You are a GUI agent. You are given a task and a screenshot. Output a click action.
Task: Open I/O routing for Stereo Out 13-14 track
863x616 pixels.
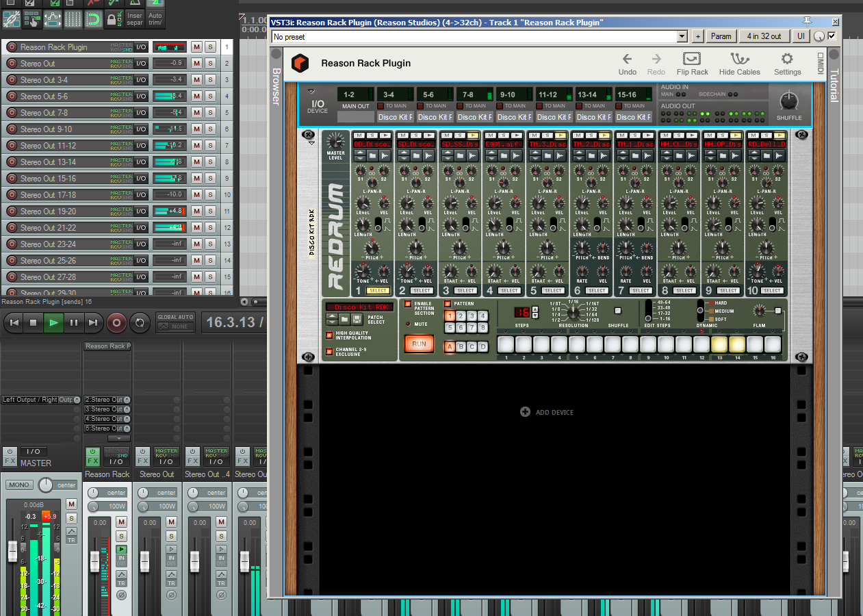pos(141,162)
